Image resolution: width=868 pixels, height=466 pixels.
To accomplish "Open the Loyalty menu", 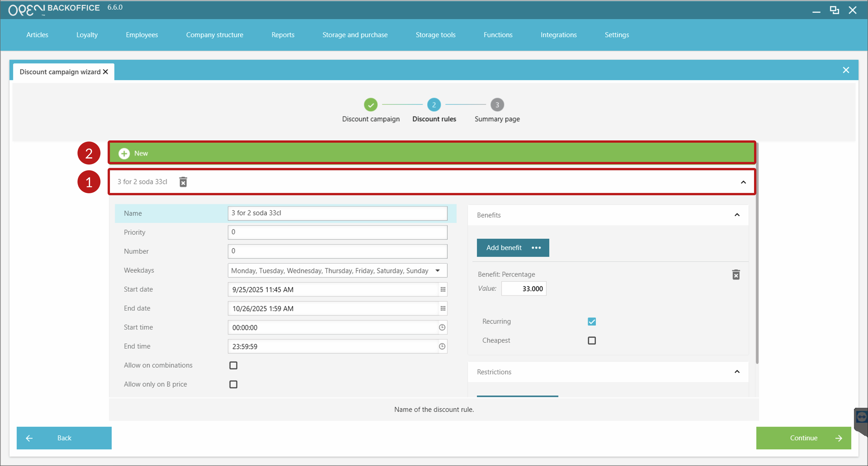I will pos(87,35).
